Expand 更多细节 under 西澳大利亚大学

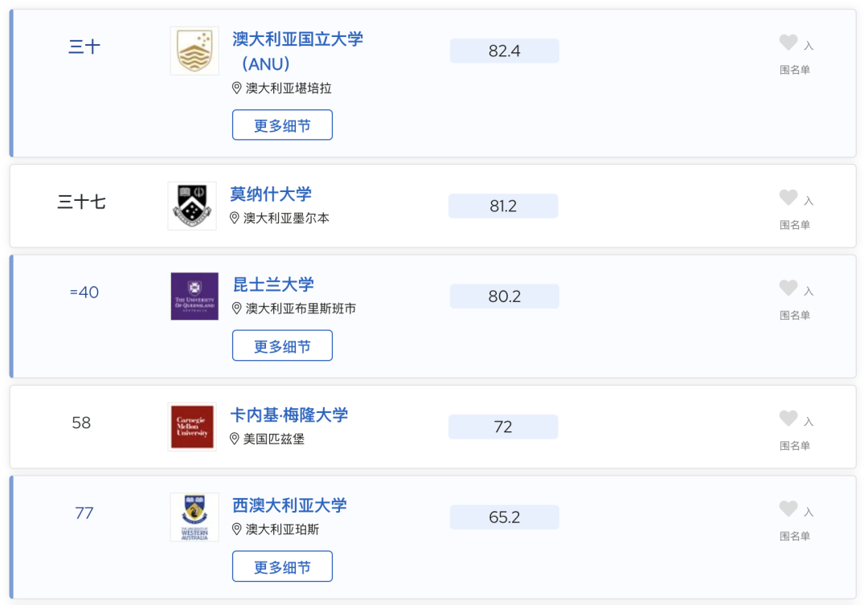[282, 566]
